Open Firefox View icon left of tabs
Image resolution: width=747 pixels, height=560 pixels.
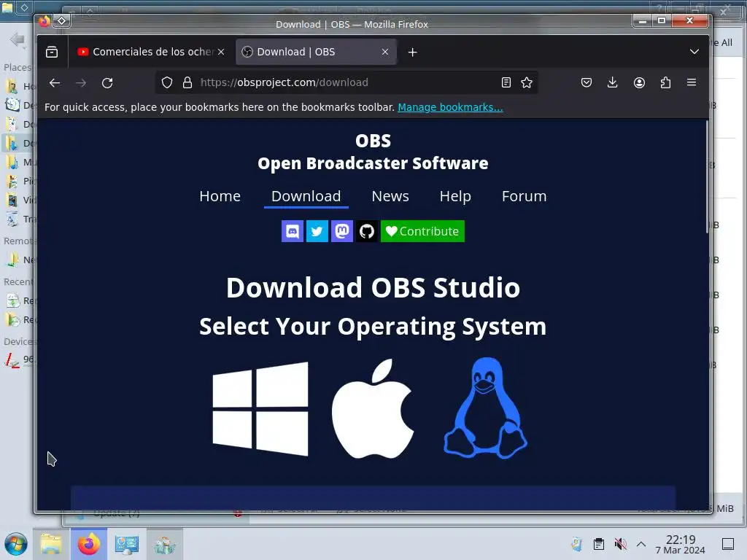click(x=52, y=52)
